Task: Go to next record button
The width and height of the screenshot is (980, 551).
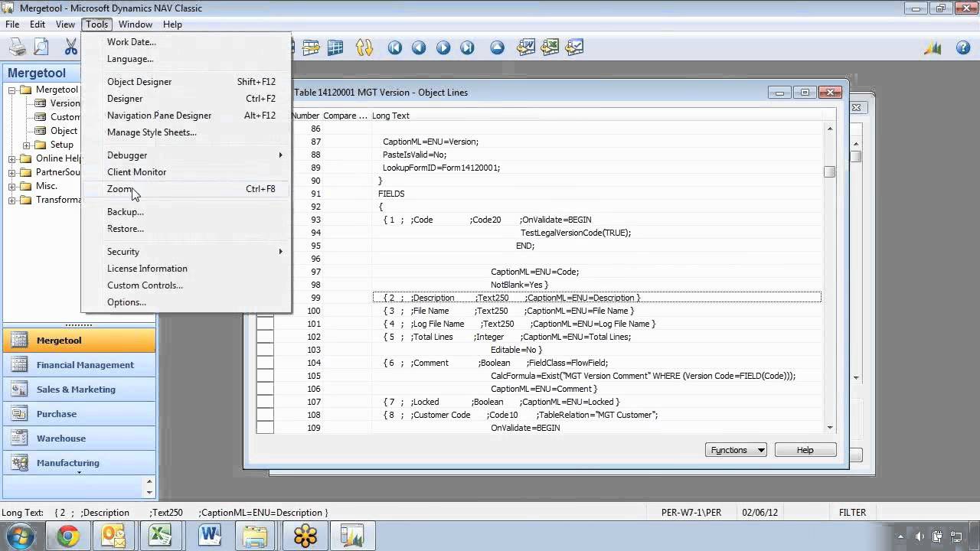Action: coord(443,47)
